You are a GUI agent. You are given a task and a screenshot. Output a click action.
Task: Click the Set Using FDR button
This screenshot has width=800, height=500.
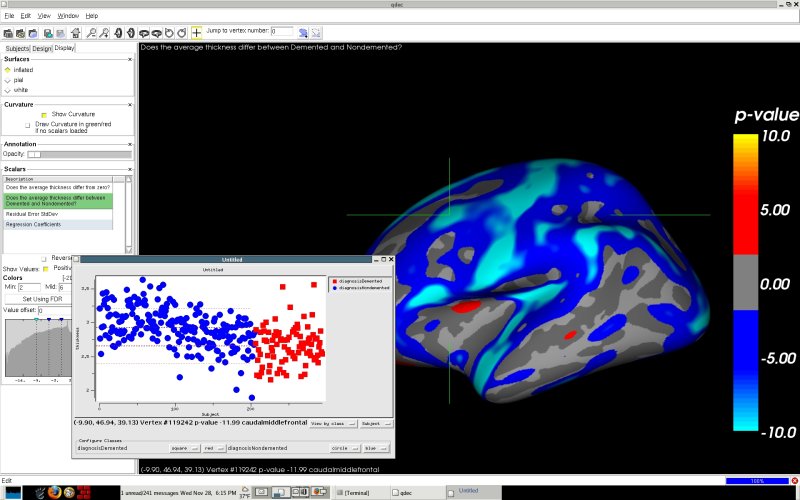point(42,298)
